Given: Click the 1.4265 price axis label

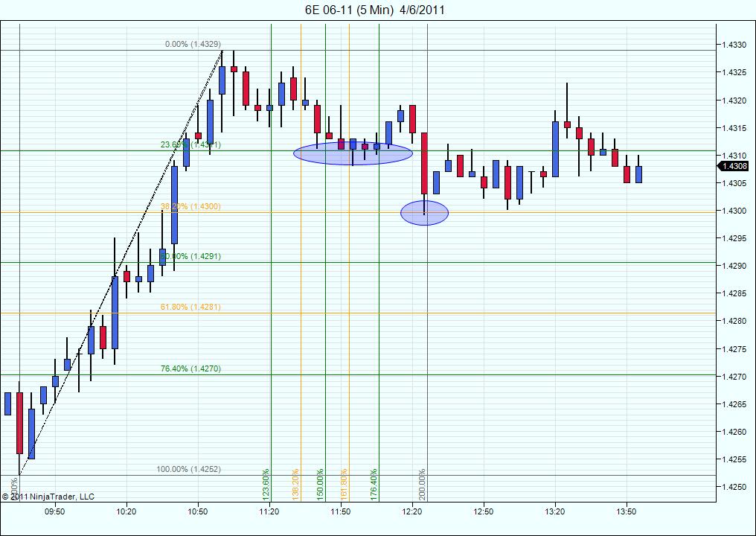Looking at the screenshot, I should pos(733,404).
